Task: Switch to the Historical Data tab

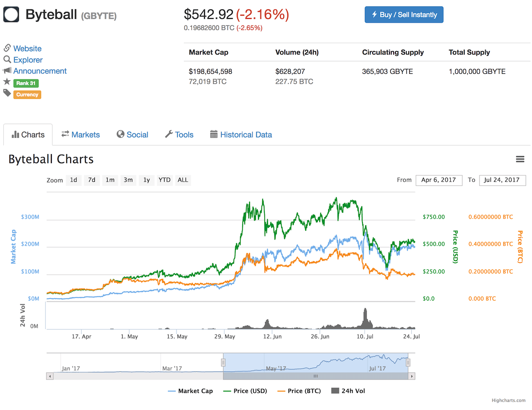Action: coord(241,134)
